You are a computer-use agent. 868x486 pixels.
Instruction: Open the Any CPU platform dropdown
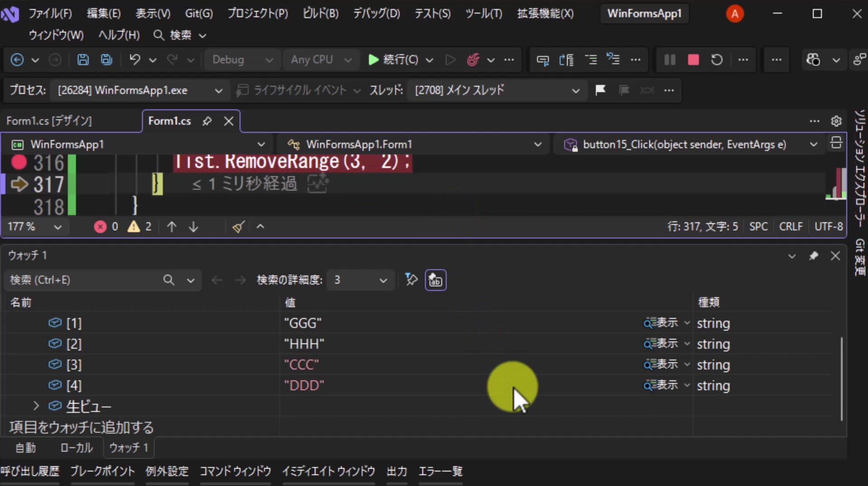(x=321, y=60)
